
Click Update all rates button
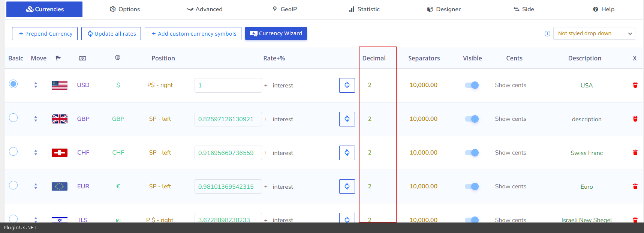pos(111,33)
